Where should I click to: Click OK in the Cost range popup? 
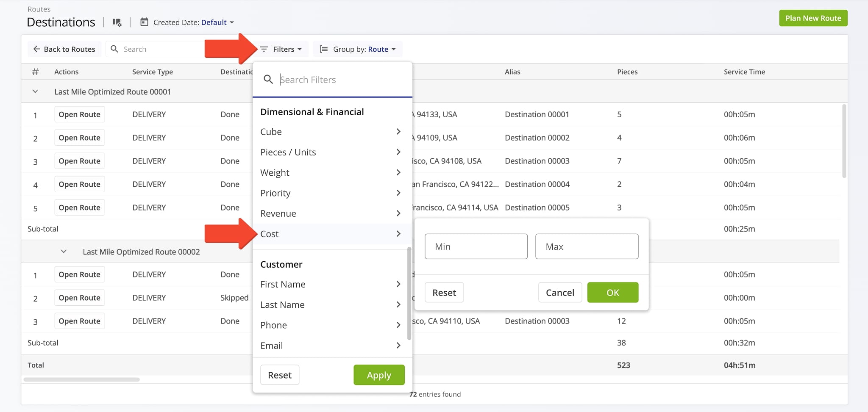click(612, 293)
